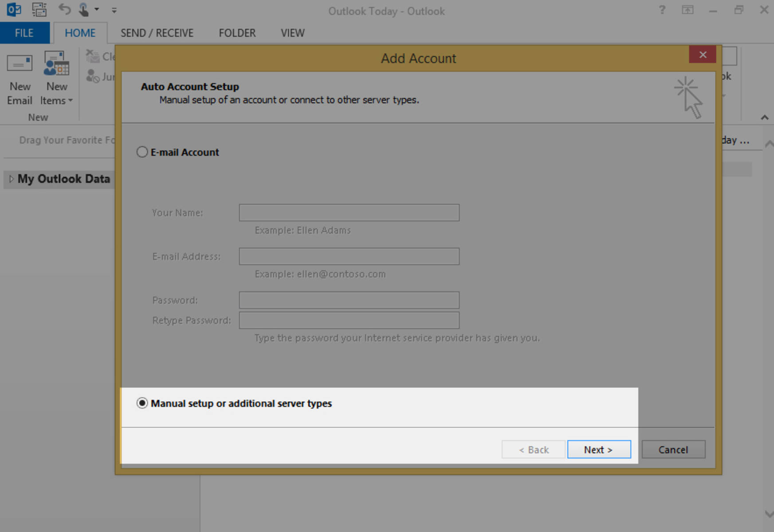This screenshot has height=532, width=774.
Task: Close the Add Account dialog with X
Action: click(703, 55)
